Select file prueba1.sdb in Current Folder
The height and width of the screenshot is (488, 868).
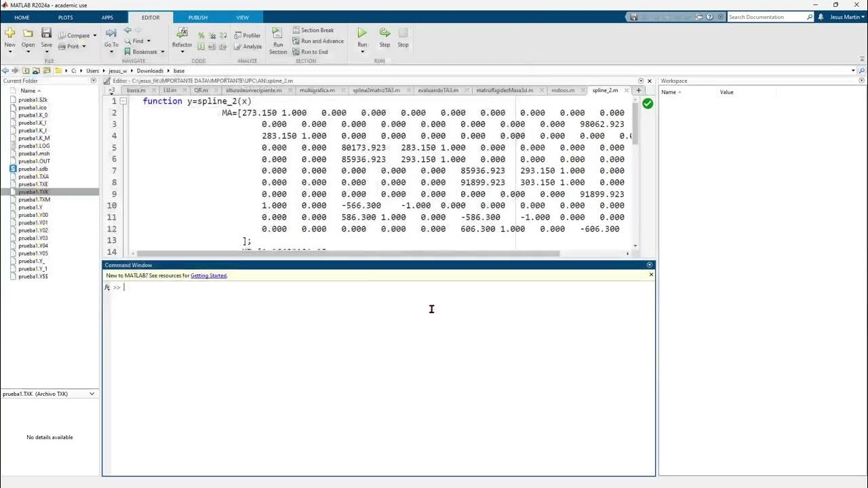pos(33,169)
